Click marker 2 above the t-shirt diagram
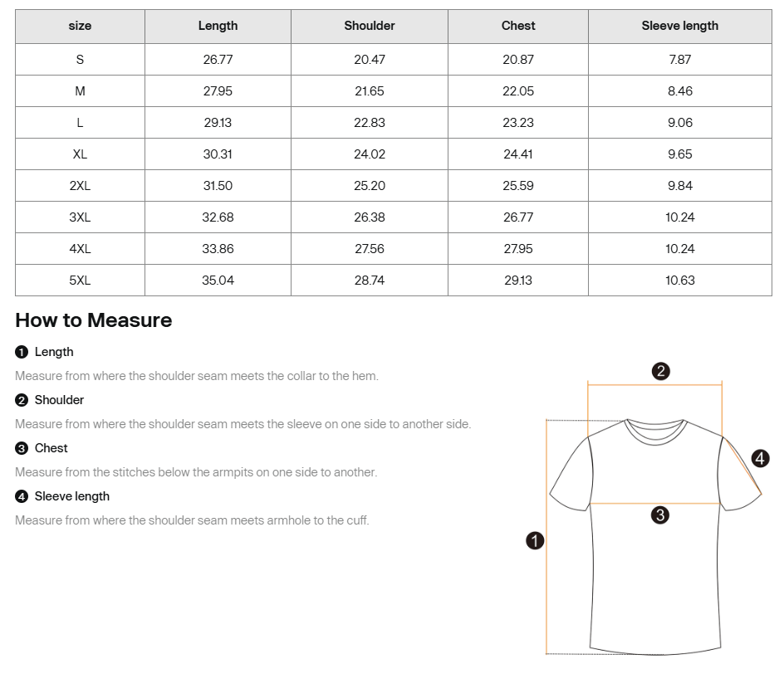 pyautogui.click(x=660, y=371)
